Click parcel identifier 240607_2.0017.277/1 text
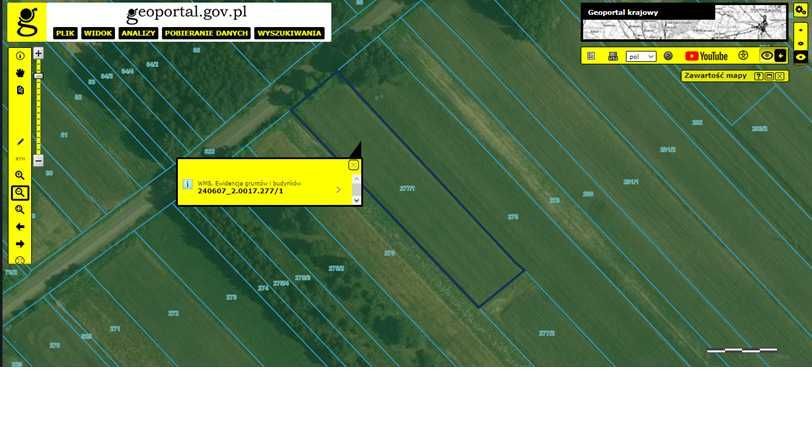Image resolution: width=812 pixels, height=442 pixels. point(240,191)
